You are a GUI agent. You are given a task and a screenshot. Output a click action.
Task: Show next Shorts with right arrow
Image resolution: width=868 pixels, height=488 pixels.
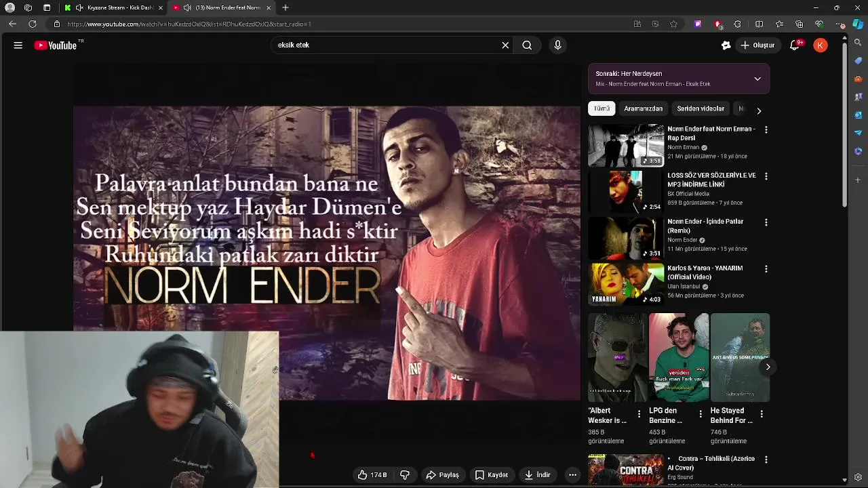coord(768,367)
